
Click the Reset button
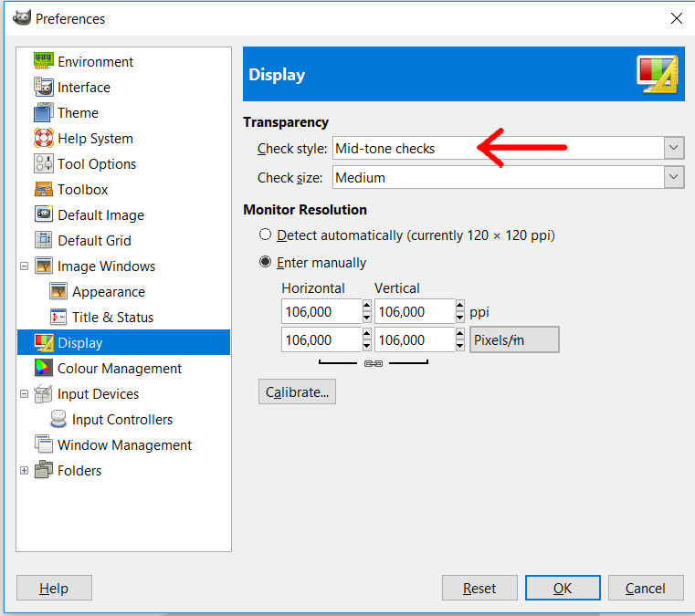click(479, 588)
